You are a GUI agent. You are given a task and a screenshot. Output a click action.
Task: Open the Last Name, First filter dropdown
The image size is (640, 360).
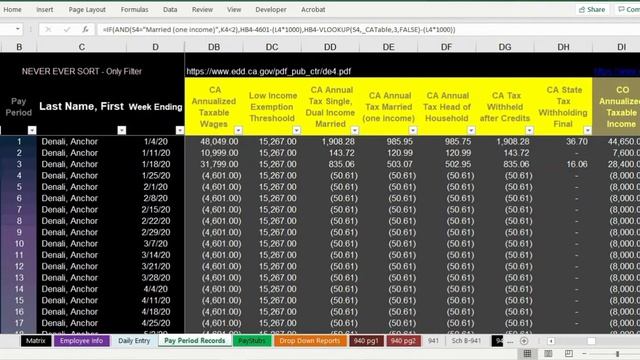point(122,130)
